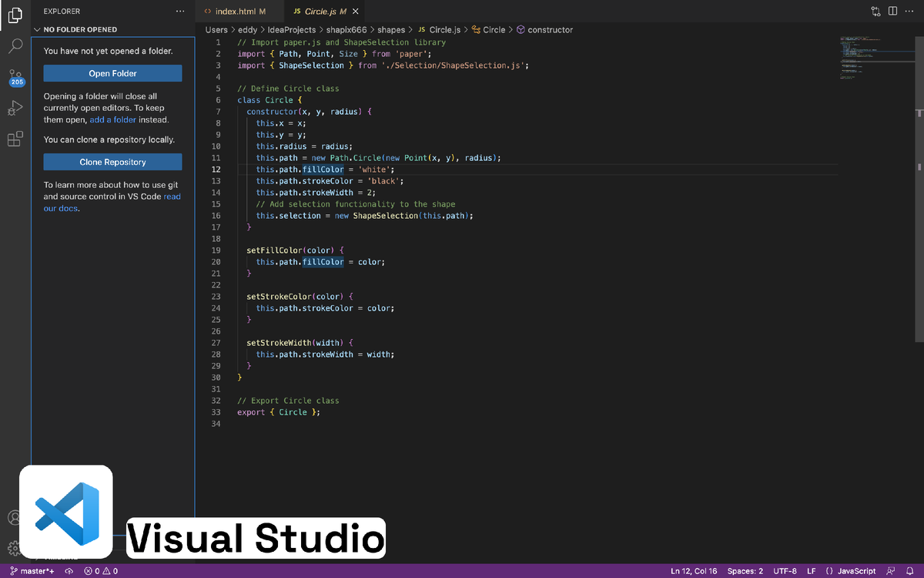
Task: Open the shapes breadcrumb segment
Action: pos(391,29)
